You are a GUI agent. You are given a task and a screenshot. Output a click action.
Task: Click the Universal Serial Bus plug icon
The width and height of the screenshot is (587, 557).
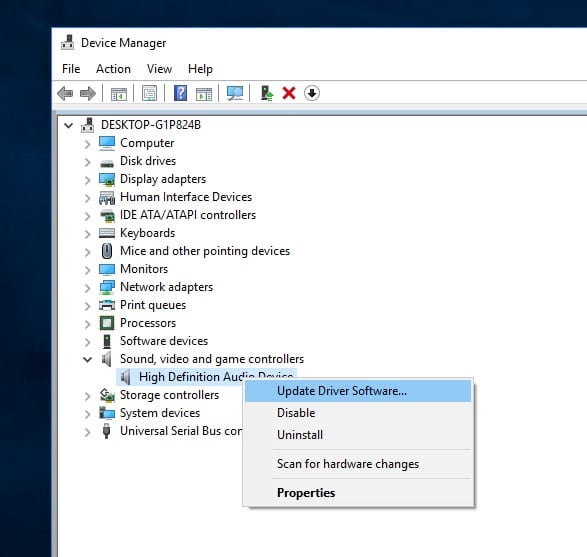tap(107, 431)
